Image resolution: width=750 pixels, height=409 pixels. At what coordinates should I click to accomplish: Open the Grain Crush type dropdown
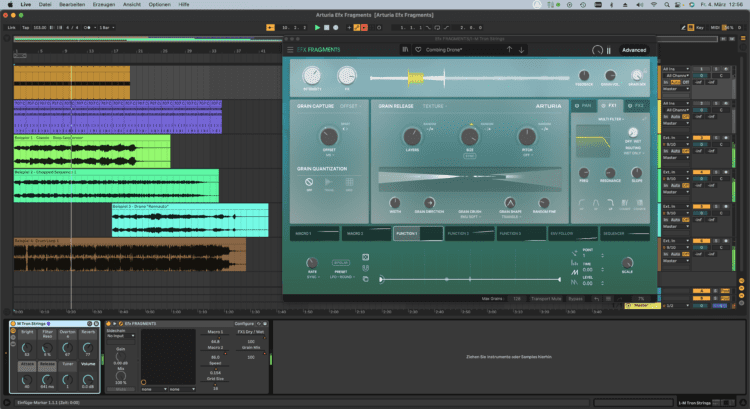coord(470,217)
